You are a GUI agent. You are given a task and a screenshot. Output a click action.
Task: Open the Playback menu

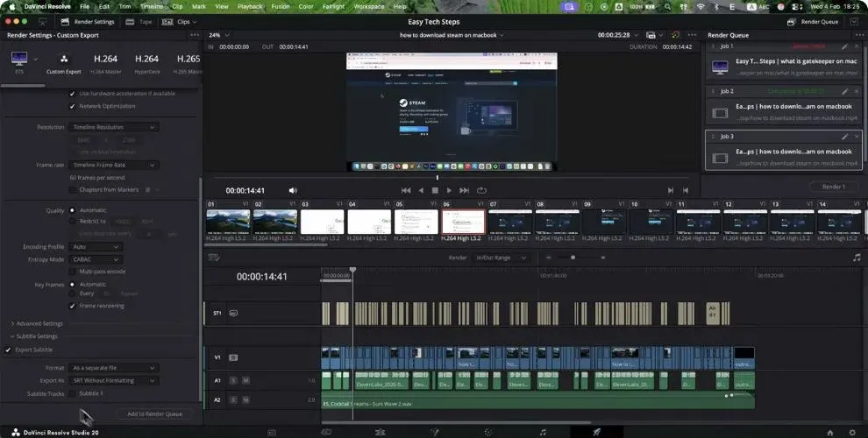[250, 7]
